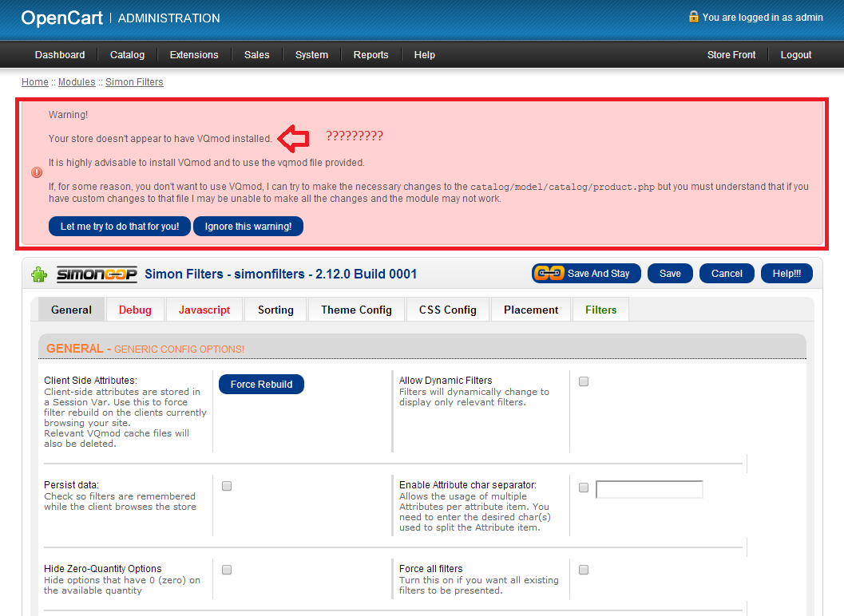This screenshot has height=616, width=844.
Task: Open the Theme Config tab
Action: point(356,310)
